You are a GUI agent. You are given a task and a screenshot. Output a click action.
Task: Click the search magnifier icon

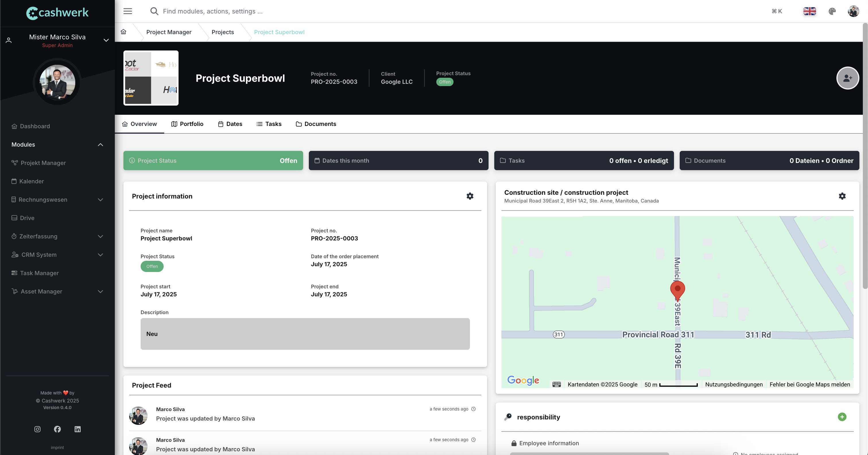click(x=154, y=11)
